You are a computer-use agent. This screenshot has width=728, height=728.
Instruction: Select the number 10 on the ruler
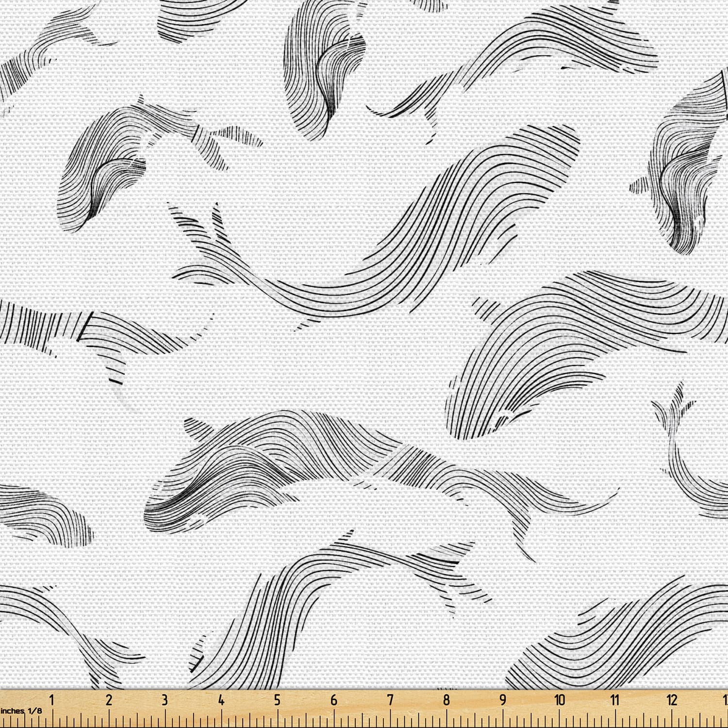pyautogui.click(x=560, y=699)
